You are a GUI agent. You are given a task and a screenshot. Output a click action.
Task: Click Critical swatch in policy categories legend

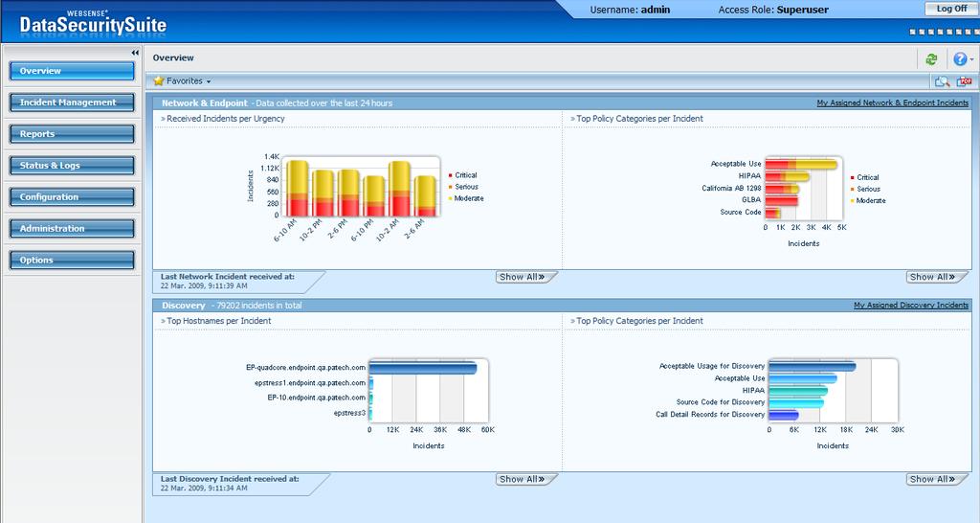853,177
